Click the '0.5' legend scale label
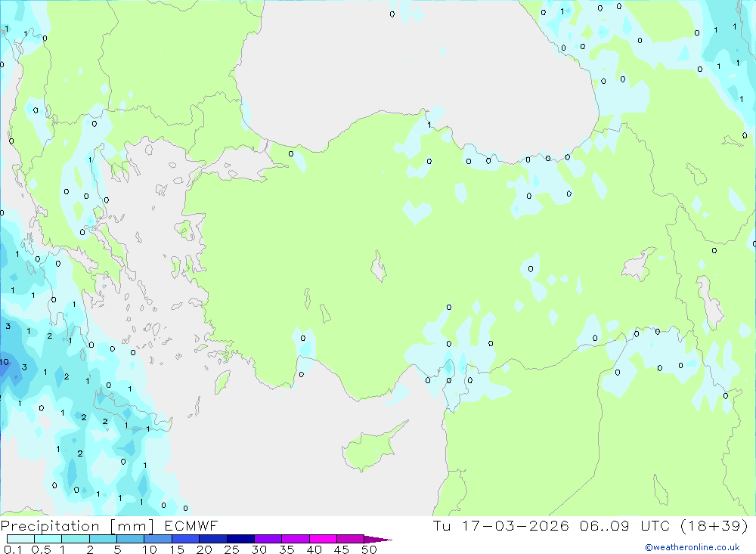 click(x=41, y=549)
